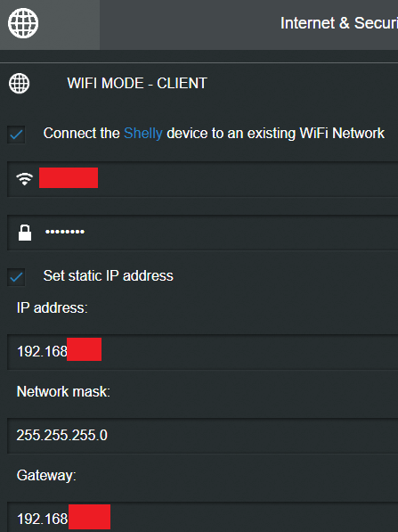Screen dimensions: 398x532
Task: Click globe icon beside WIFI MODE - CLIENT
Action: tap(19, 83)
